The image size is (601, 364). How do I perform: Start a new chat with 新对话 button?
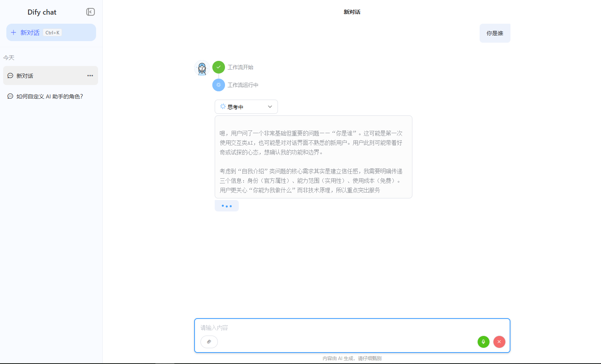point(51,32)
